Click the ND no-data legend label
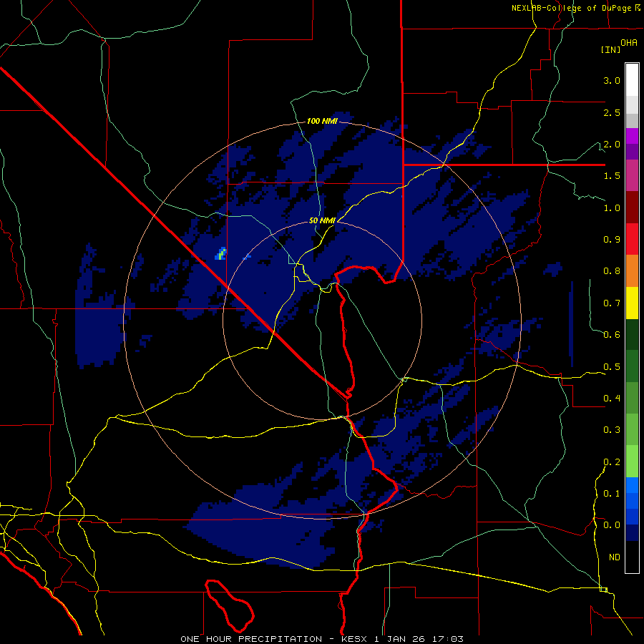Screen dimensions: 644x644 coord(615,557)
